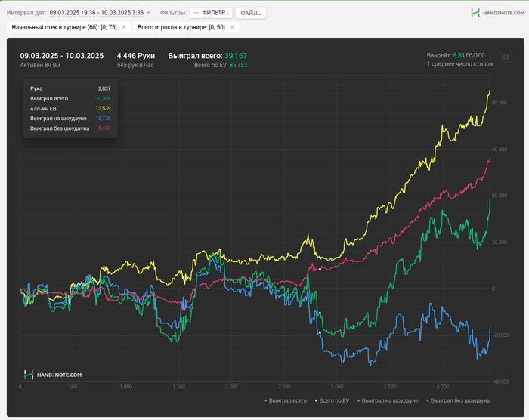Click the plus icon on the ФИЛЬТР button
Screen dimensions: 529x420
[x=196, y=13]
